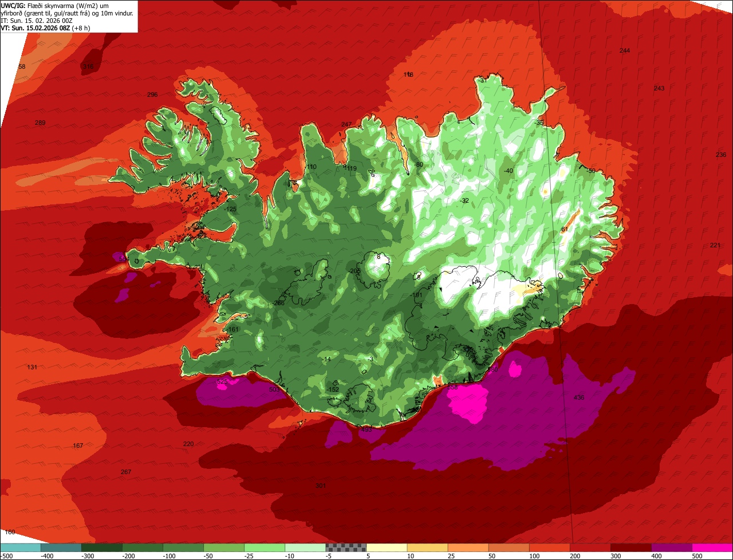Click the map value 110
Image resolution: width=733 pixels, height=560 pixels.
coord(312,167)
